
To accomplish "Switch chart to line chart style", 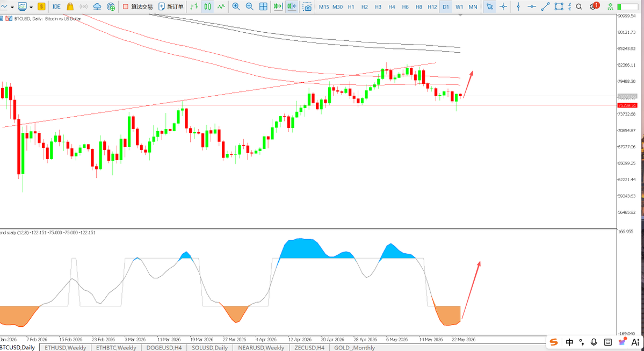I will [x=221, y=6].
